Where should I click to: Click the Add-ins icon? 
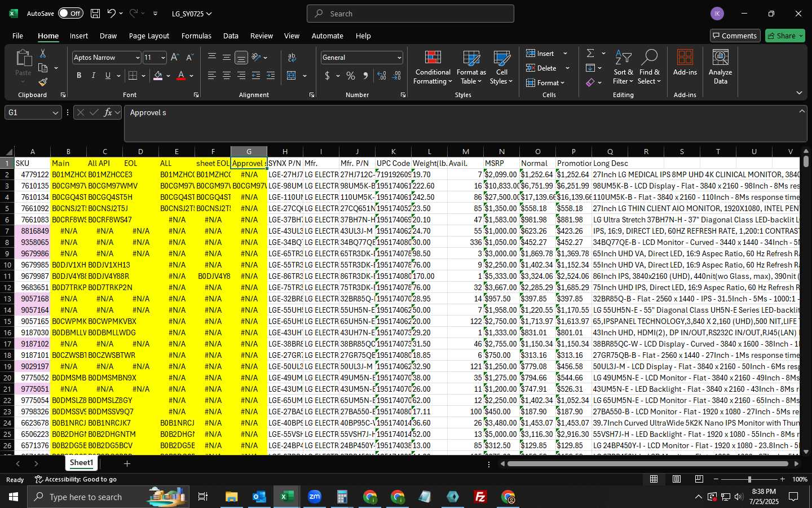click(x=685, y=63)
